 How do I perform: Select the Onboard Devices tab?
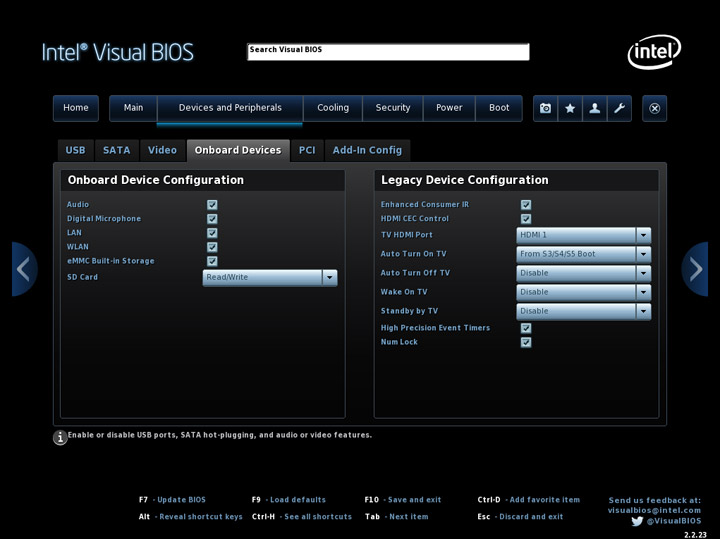238,151
